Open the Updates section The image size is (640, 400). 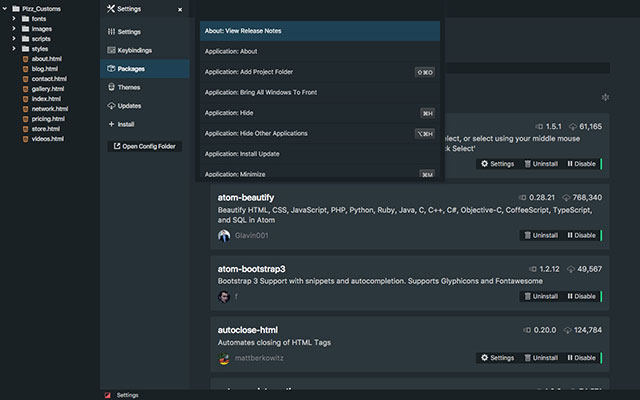144,106
